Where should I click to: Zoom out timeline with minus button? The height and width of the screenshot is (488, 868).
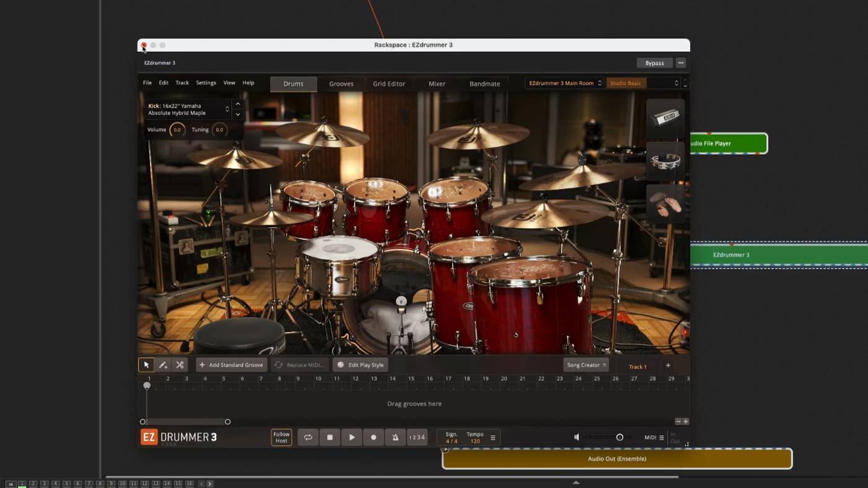point(678,422)
